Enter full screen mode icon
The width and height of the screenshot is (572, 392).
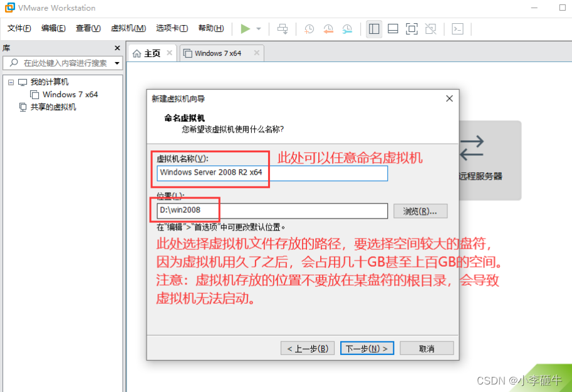412,29
